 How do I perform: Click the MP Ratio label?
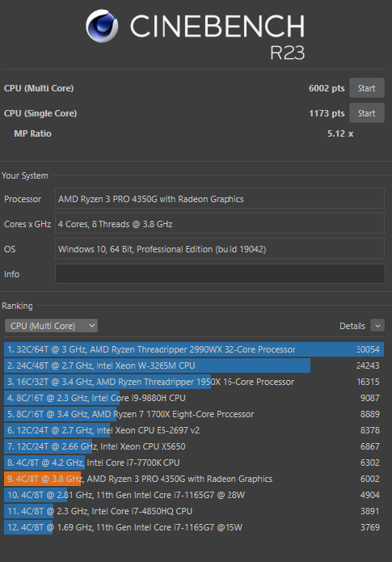click(x=32, y=133)
